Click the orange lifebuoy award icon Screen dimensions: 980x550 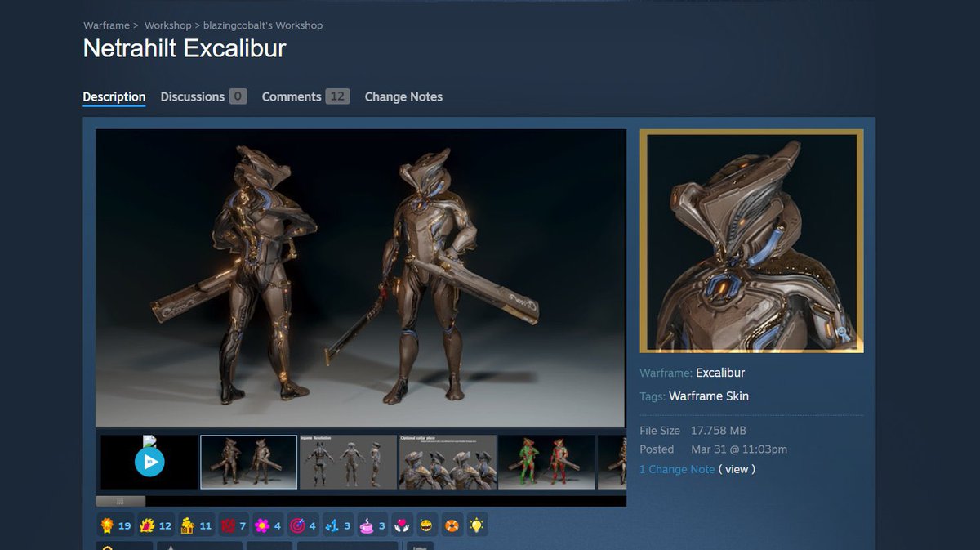(x=452, y=525)
